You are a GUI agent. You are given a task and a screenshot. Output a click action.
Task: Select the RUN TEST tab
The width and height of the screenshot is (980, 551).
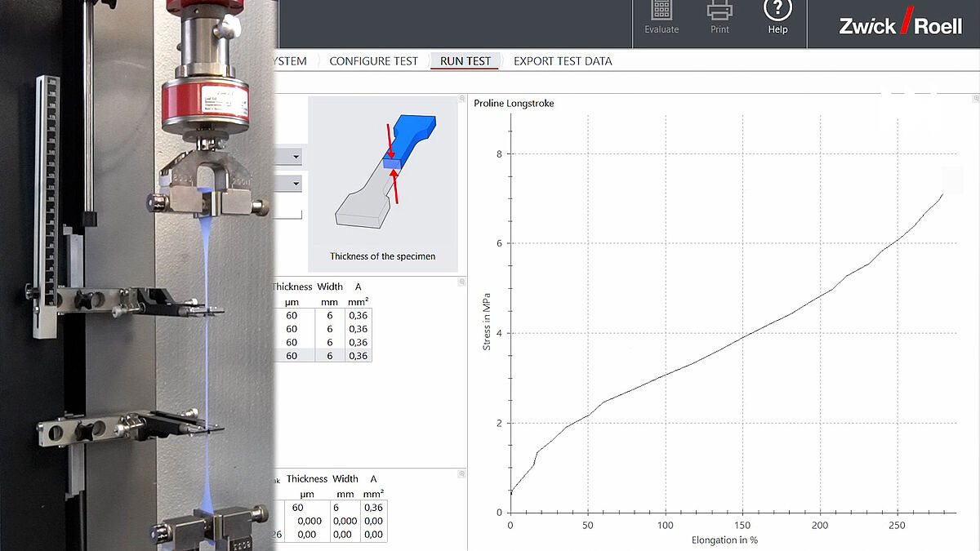(465, 61)
